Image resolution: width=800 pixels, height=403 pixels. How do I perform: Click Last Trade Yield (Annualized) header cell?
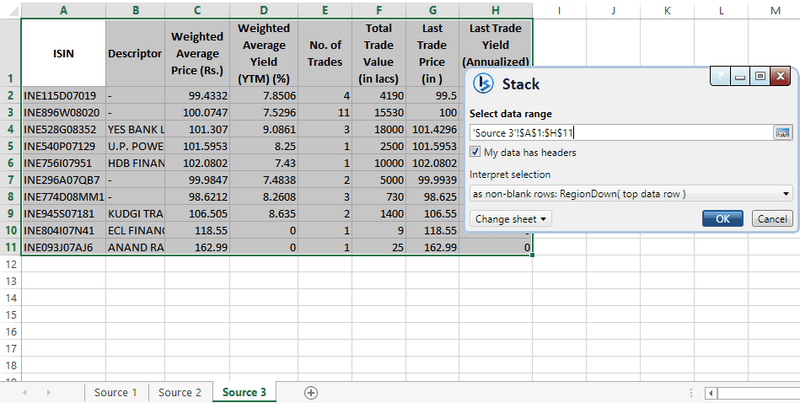495,44
